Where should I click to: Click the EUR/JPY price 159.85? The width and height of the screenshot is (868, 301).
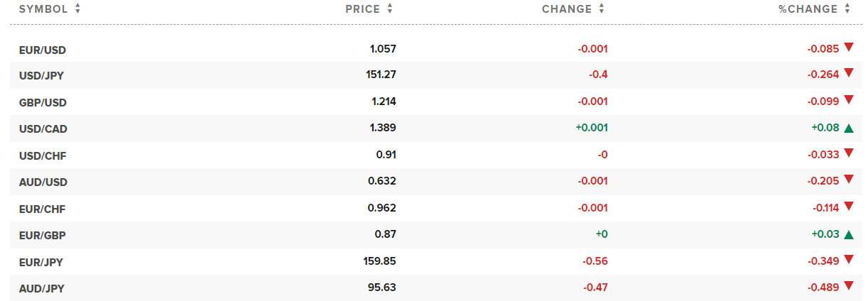click(379, 261)
